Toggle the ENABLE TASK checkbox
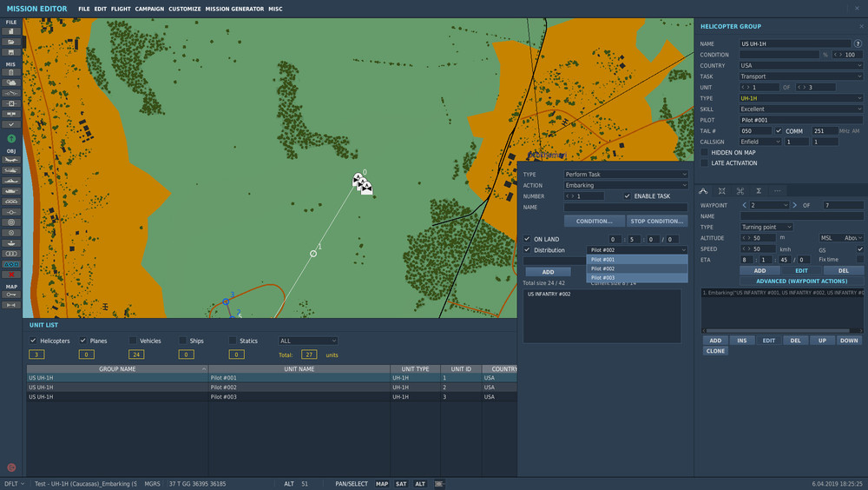Screen dimensions: 868x490 628,196
